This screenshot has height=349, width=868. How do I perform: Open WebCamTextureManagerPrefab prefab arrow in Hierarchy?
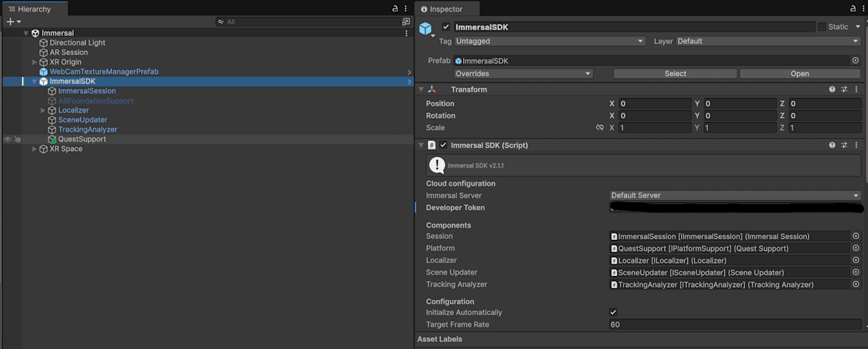tap(409, 72)
